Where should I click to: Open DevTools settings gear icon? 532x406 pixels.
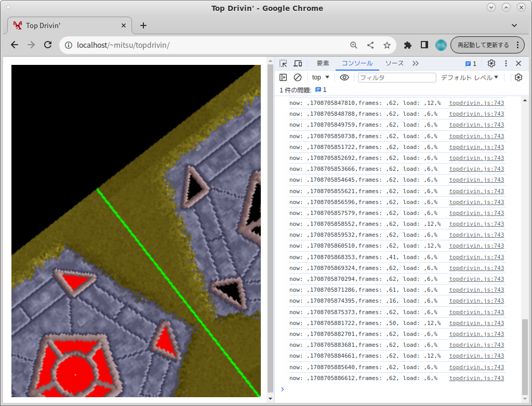(491, 63)
